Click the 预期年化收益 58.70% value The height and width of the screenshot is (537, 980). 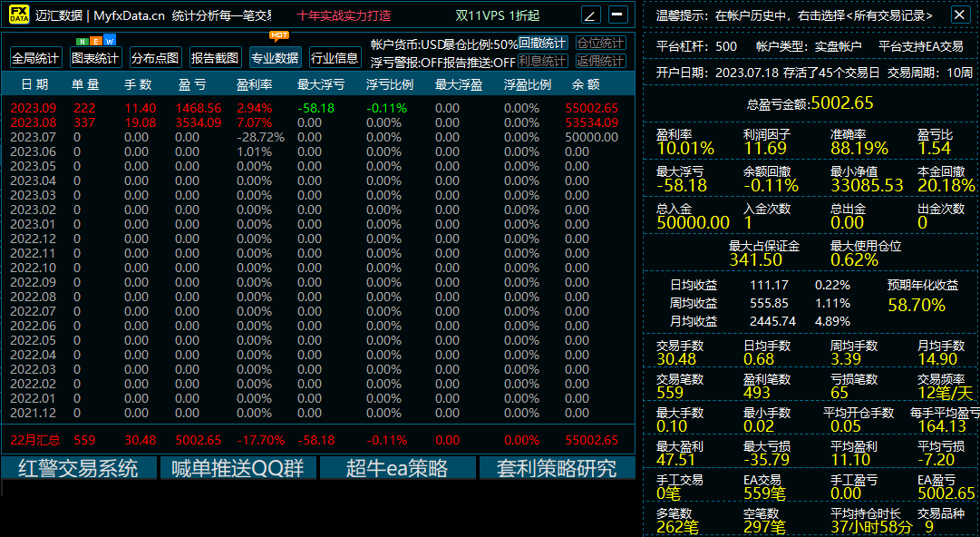click(x=917, y=305)
